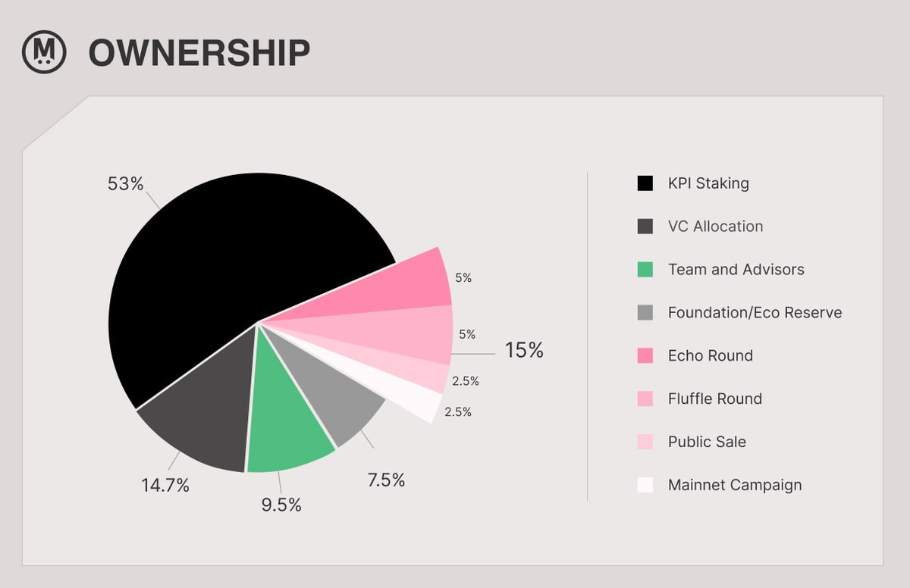The image size is (910, 588).
Task: Click the white Mainnet Campaign swatch
Action: (x=645, y=486)
